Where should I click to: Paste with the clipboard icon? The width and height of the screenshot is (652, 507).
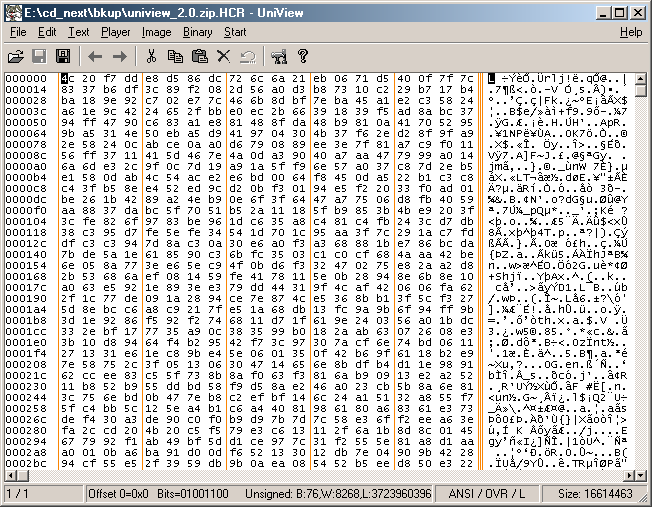coord(200,56)
